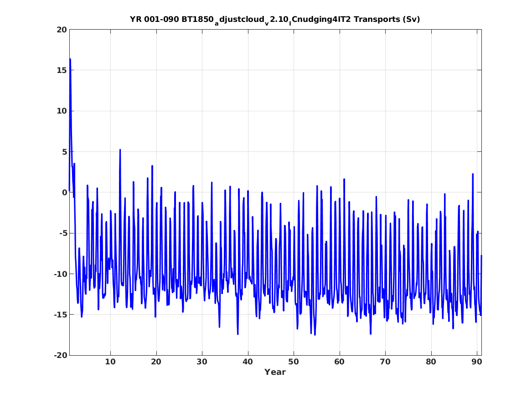Image resolution: width=532 pixels, height=399 pixels.
Task: Click the y-axis tick label -10
Action: 60,274
